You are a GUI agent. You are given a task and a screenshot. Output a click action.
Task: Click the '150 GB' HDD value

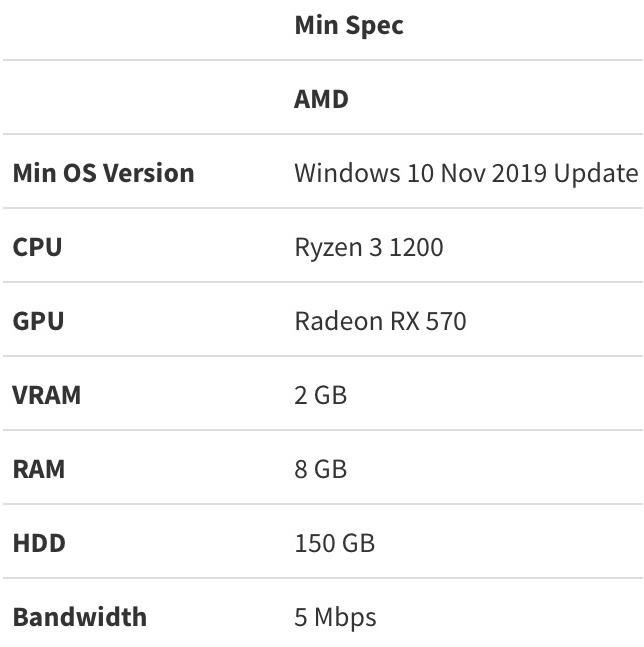tap(334, 543)
